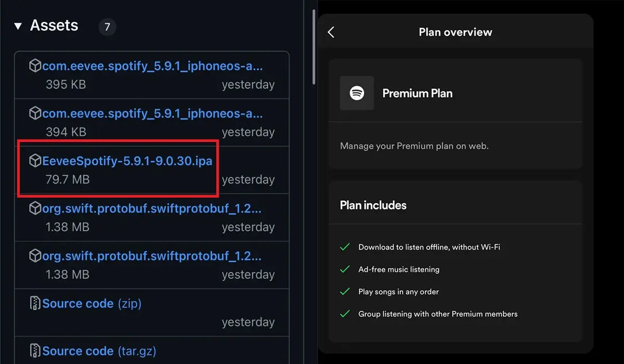This screenshot has height=364, width=624.
Task: Tap the Spotify logo in Premium Plan
Action: [357, 93]
